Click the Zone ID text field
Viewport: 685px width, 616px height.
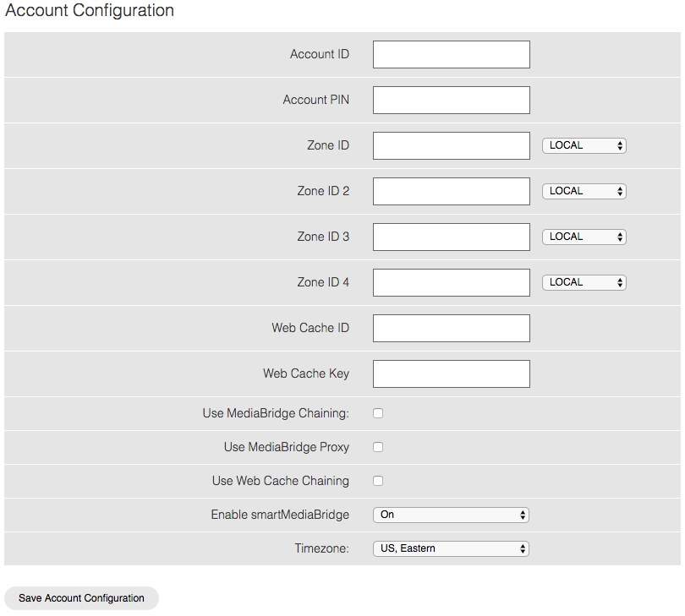pyautogui.click(x=452, y=146)
